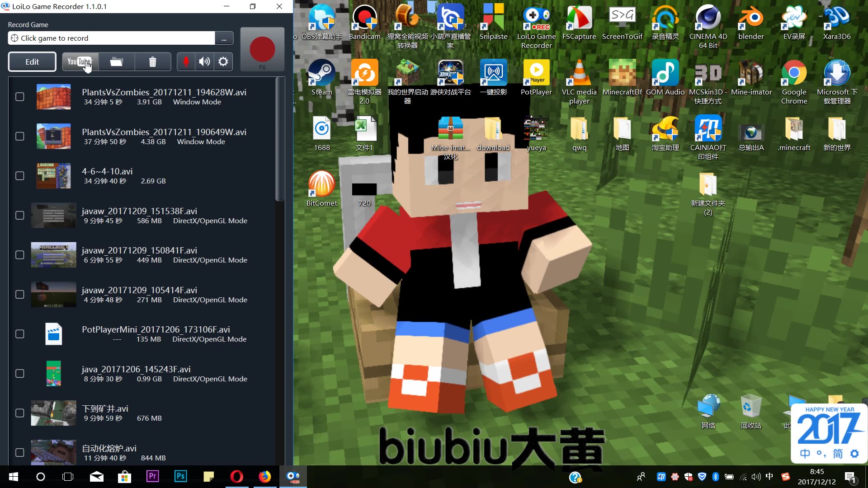The height and width of the screenshot is (488, 868).
Task: Expand PotPlayerMini_20171206_173106F recording details
Action: (x=156, y=333)
